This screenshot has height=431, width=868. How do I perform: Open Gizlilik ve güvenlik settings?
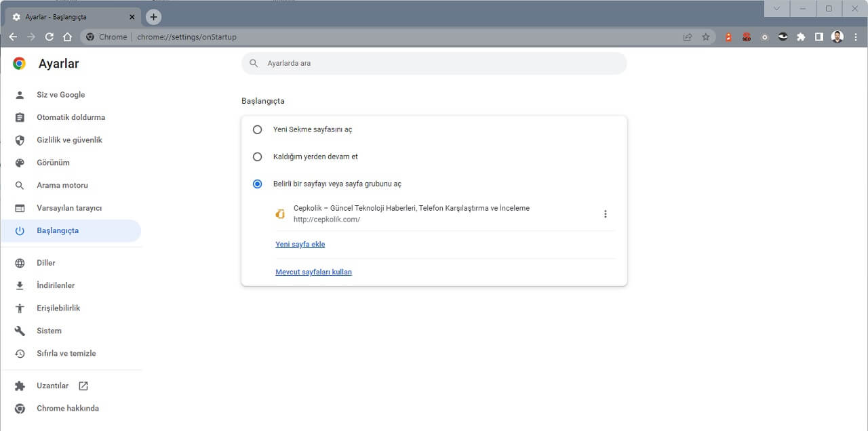[x=69, y=140]
